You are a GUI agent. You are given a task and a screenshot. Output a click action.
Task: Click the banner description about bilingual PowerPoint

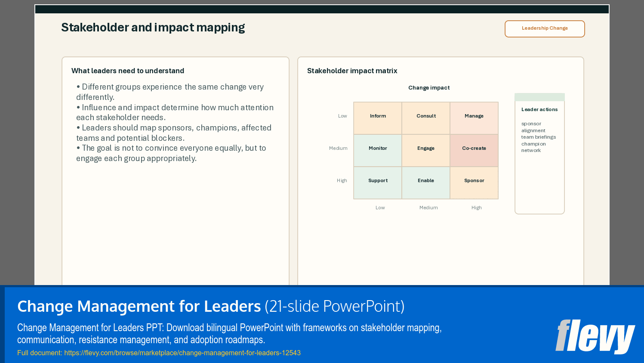pyautogui.click(x=229, y=334)
